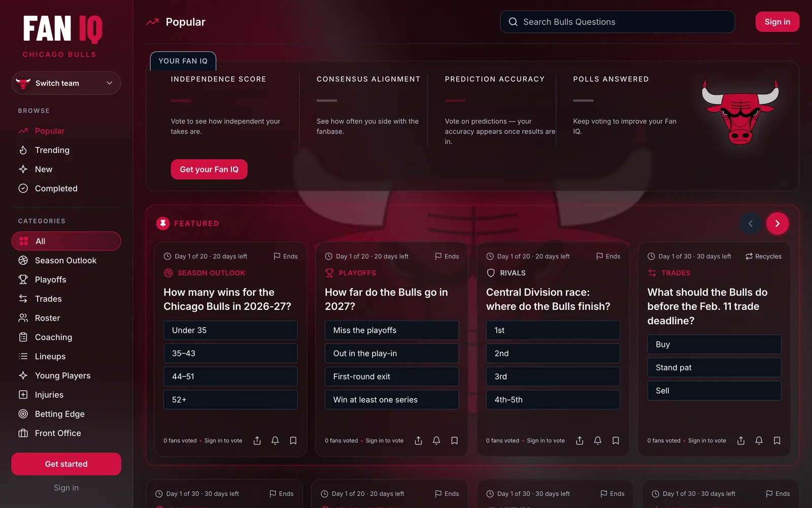Click Sign in to vote on Rivals card
Image resolution: width=812 pixels, height=508 pixels.
pos(546,440)
